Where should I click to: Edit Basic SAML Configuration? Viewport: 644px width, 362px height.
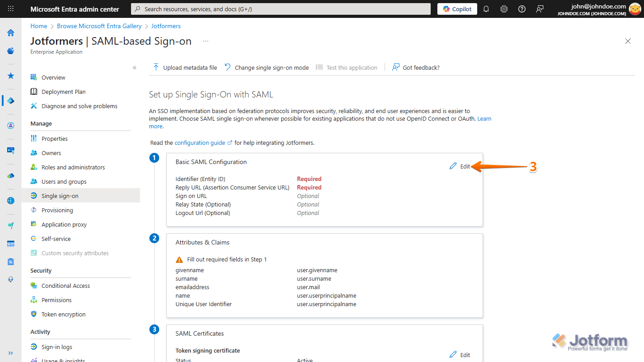pyautogui.click(x=460, y=166)
